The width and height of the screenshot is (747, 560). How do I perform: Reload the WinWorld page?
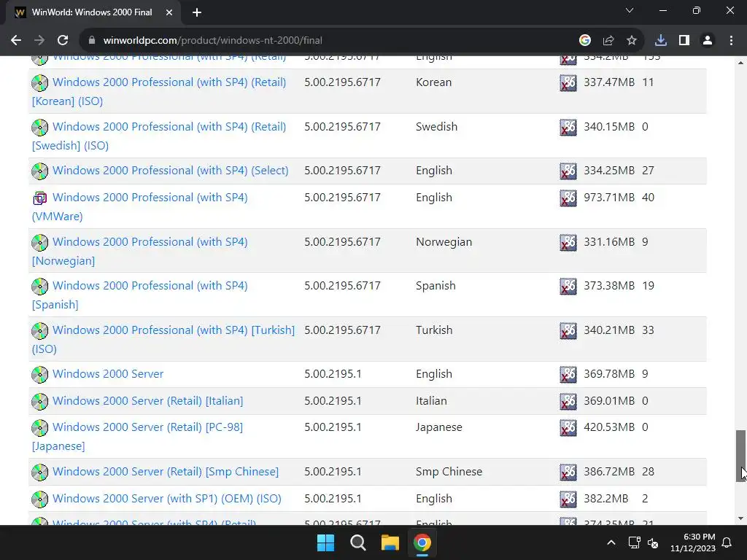[63, 41]
